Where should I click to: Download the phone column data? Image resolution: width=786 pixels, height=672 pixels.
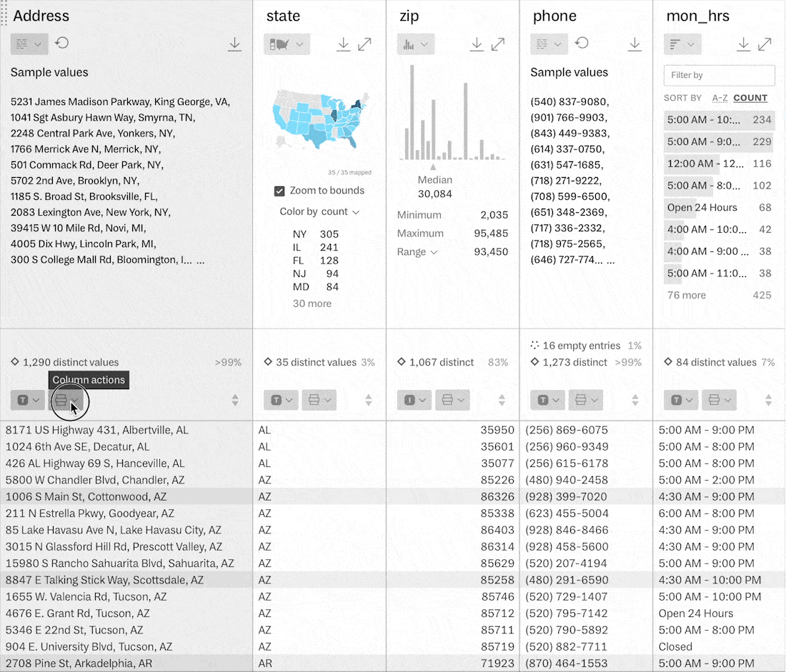[x=635, y=44]
